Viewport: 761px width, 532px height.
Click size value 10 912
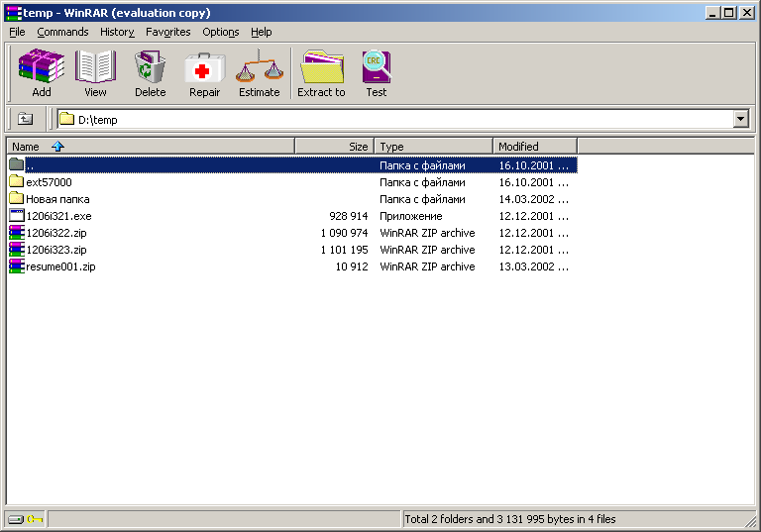point(352,266)
